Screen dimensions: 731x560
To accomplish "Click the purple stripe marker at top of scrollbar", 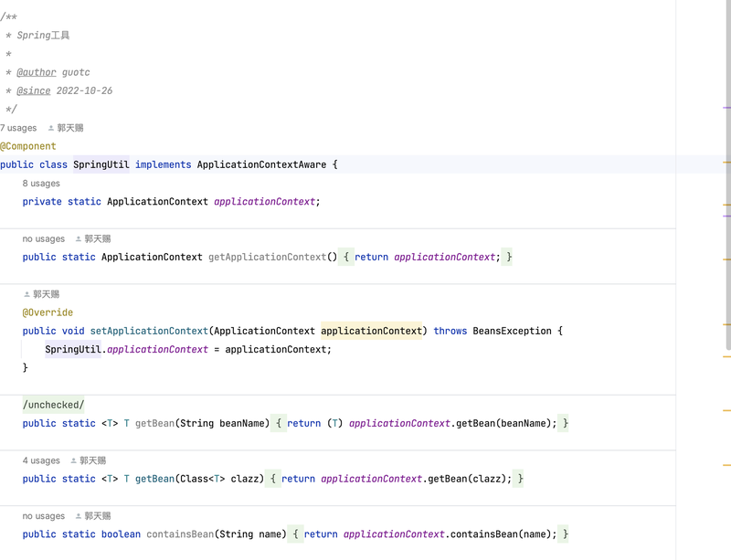I will click(x=726, y=108).
